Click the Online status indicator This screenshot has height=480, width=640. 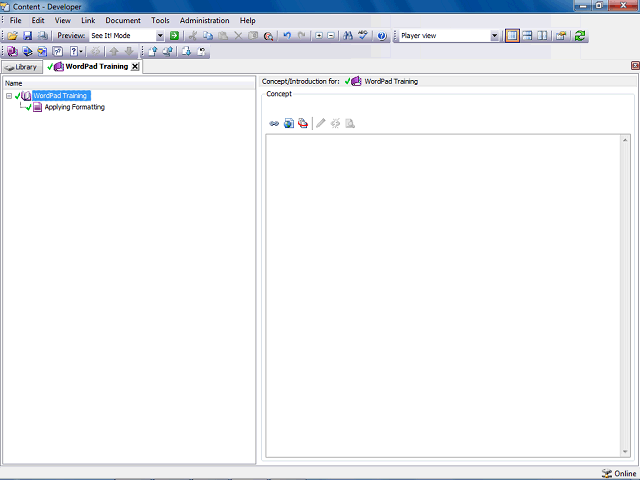[619, 473]
